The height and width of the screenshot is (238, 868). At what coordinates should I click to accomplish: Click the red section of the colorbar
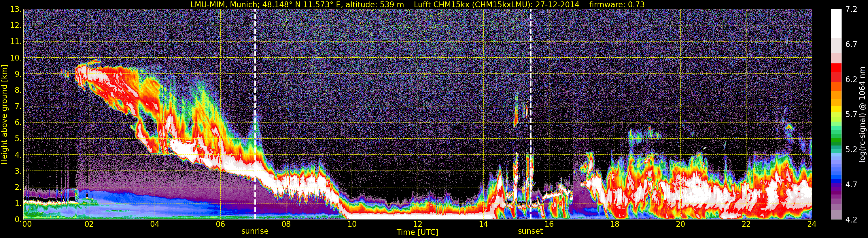836,72
